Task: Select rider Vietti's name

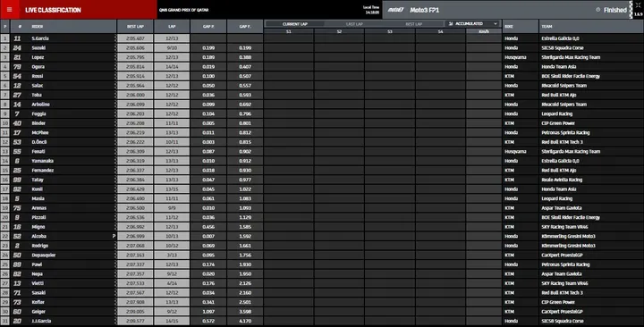Action: (38, 283)
